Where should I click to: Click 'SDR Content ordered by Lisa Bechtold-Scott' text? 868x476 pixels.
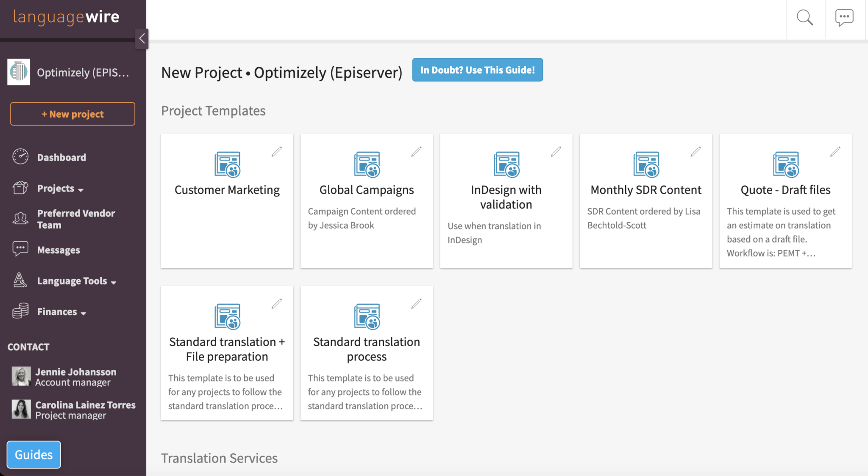pos(643,218)
